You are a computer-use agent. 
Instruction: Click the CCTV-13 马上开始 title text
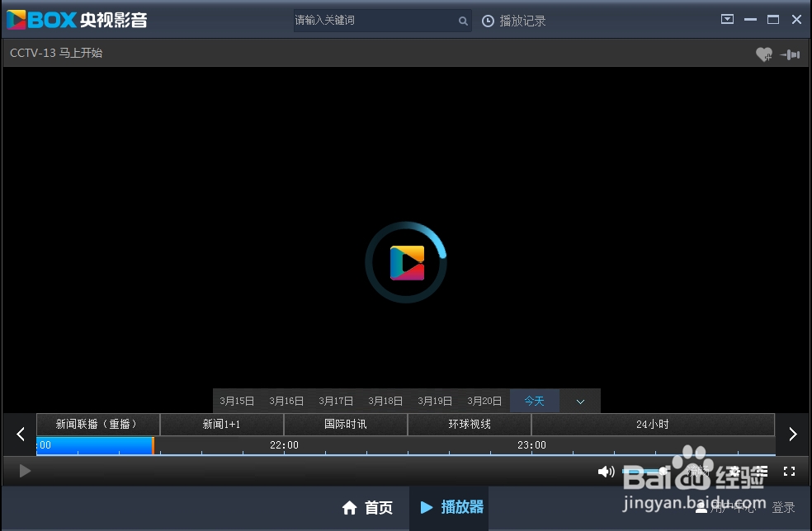(56, 54)
